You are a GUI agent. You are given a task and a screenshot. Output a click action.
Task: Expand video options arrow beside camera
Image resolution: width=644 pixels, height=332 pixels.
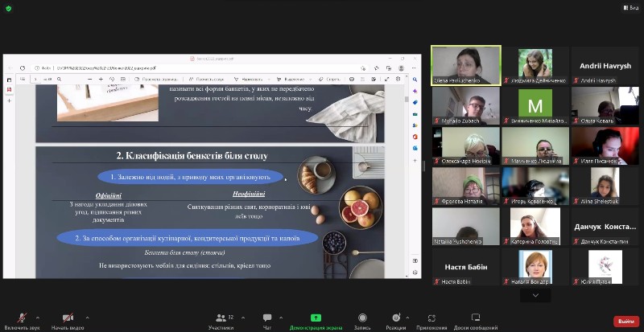(x=88, y=318)
